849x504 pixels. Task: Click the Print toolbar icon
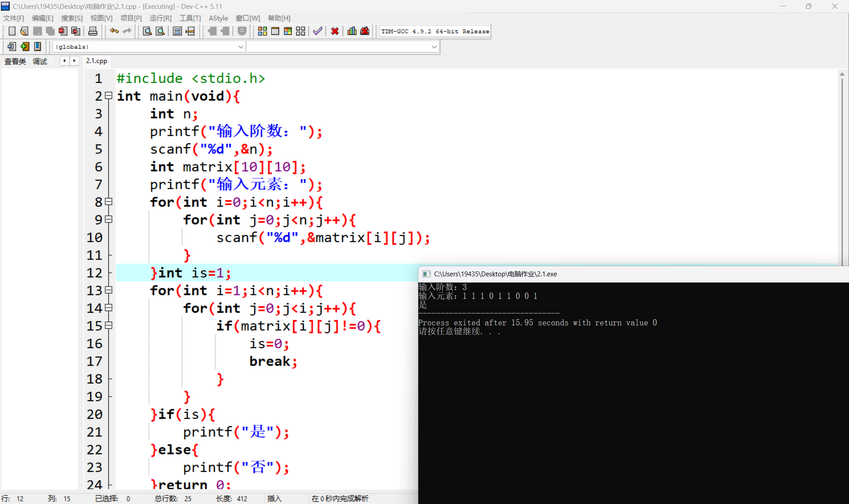(x=92, y=31)
